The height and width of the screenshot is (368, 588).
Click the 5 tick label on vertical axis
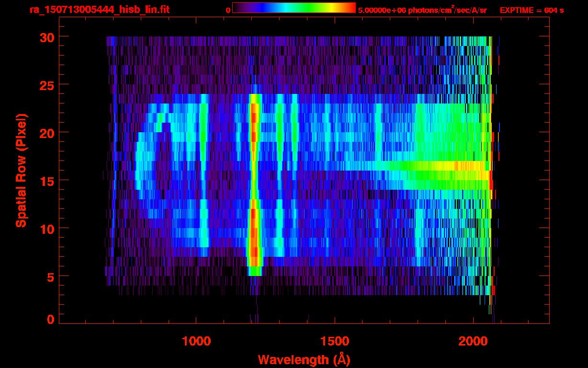[x=49, y=276]
